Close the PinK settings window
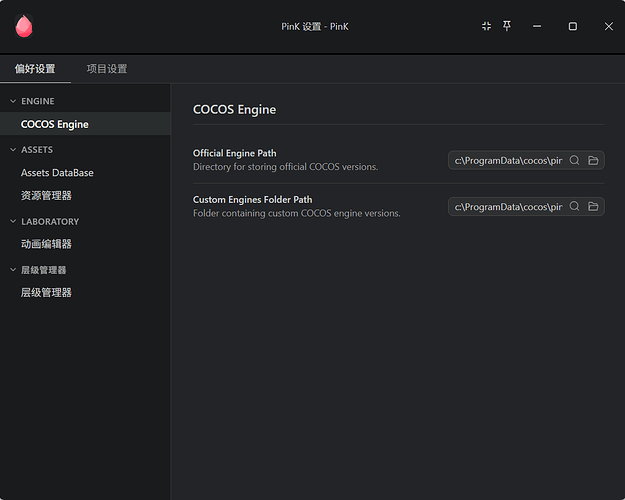Image resolution: width=625 pixels, height=500 pixels. tap(608, 26)
